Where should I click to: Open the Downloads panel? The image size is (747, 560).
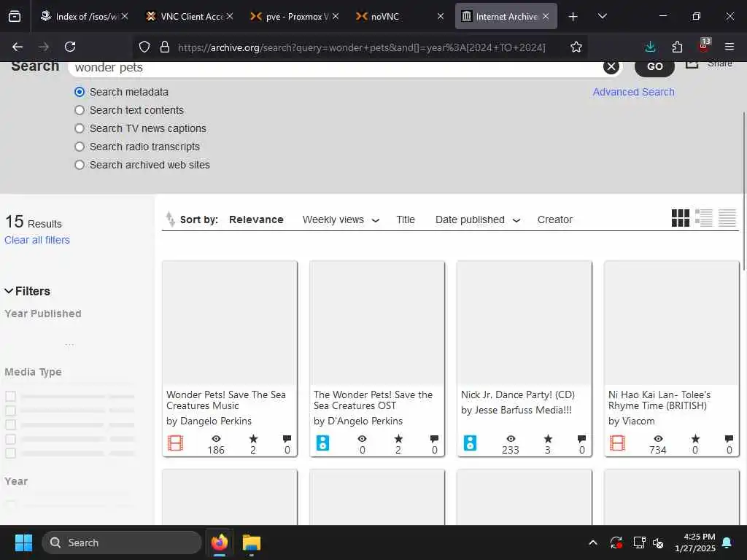650,47
